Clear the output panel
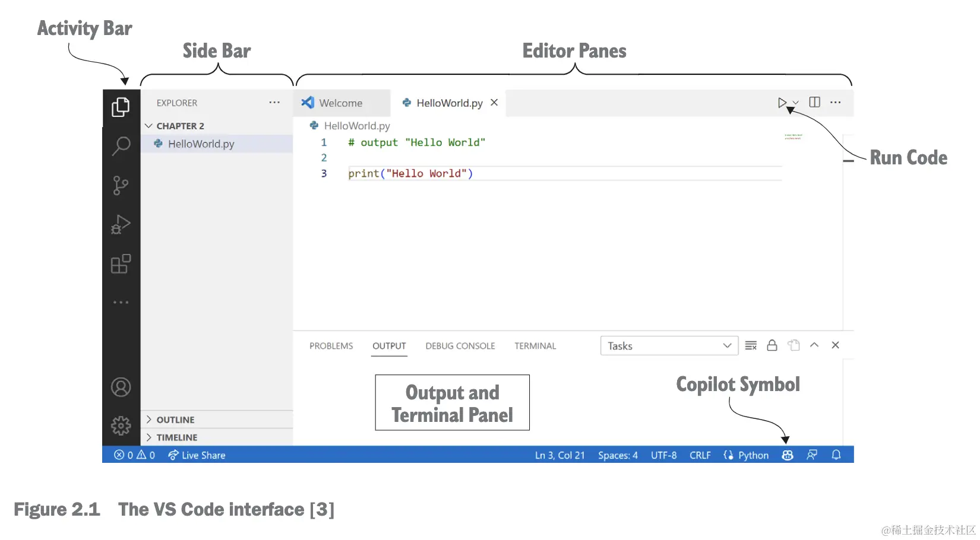The height and width of the screenshot is (540, 980). point(751,345)
